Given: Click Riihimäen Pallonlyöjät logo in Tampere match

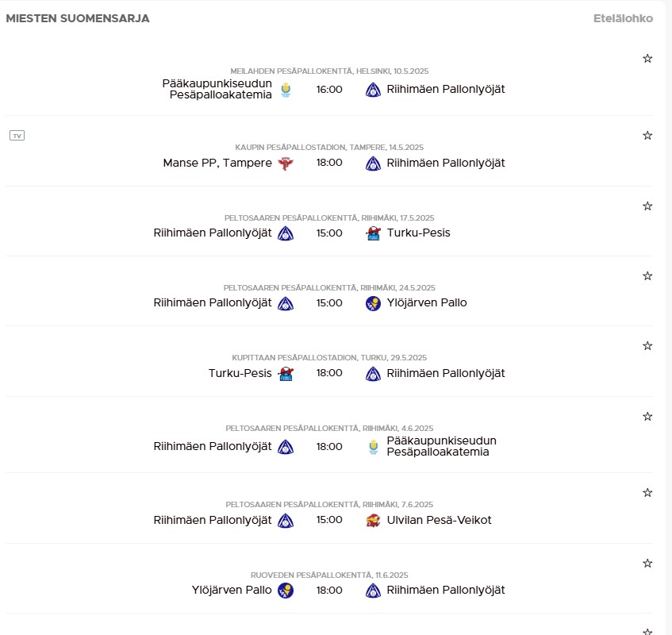Looking at the screenshot, I should [373, 163].
